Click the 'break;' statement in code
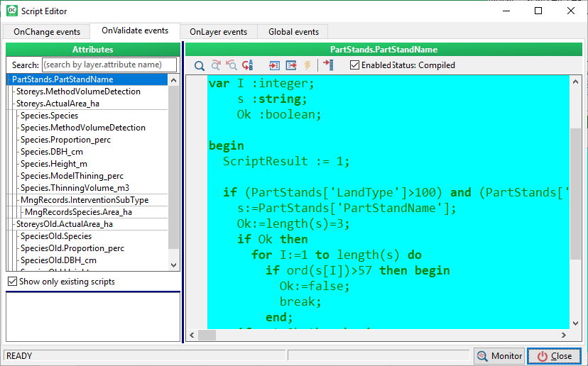 coord(300,301)
